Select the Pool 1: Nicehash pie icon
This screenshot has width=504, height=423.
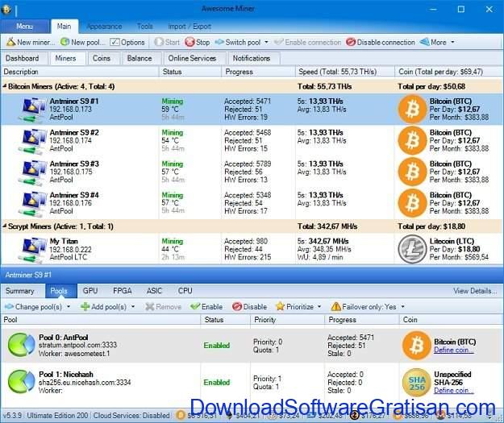[21, 382]
